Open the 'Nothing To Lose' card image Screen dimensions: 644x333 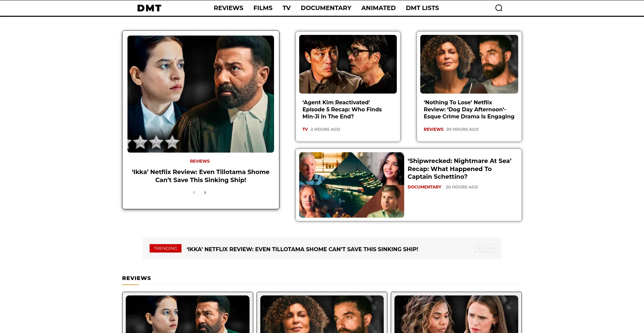pos(469,64)
